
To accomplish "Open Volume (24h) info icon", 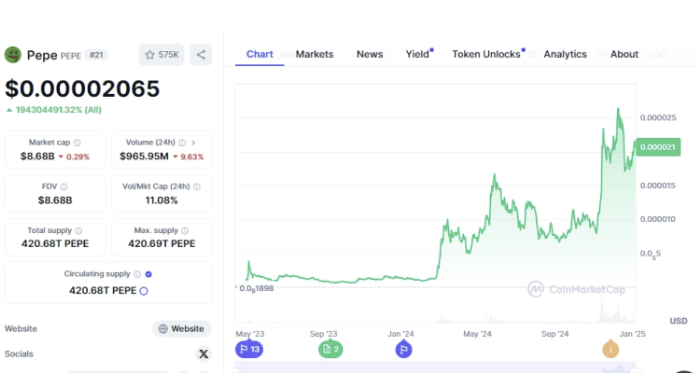I will tap(182, 143).
